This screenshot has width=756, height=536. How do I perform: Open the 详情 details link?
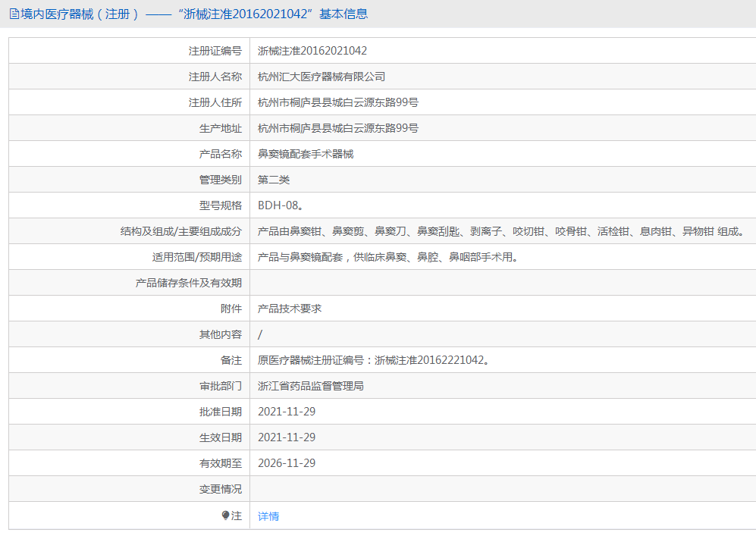[x=268, y=516]
